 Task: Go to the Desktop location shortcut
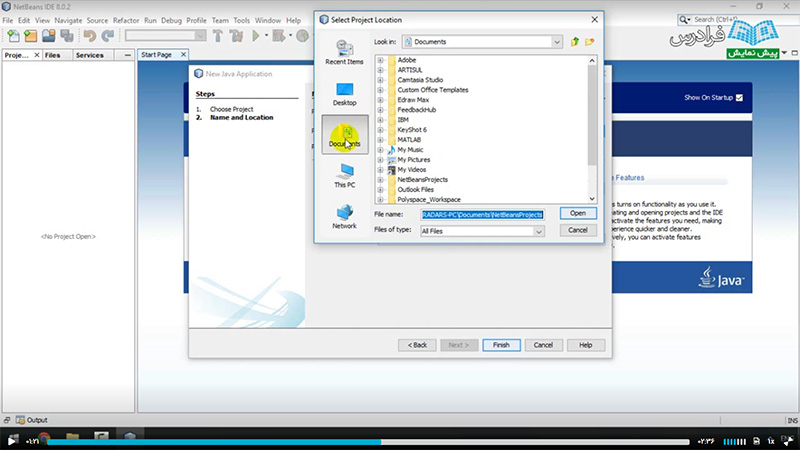pyautogui.click(x=344, y=94)
